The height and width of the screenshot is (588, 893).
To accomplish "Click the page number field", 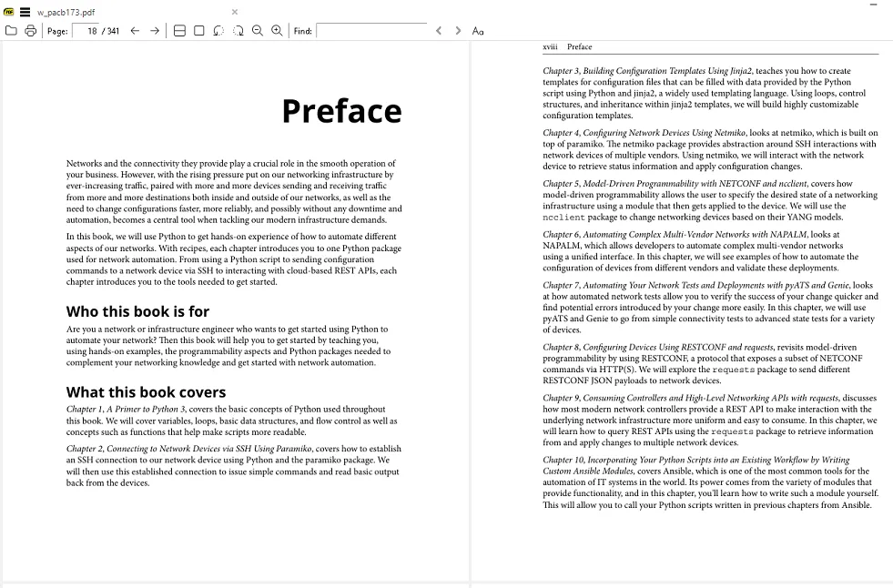I will (x=86, y=31).
